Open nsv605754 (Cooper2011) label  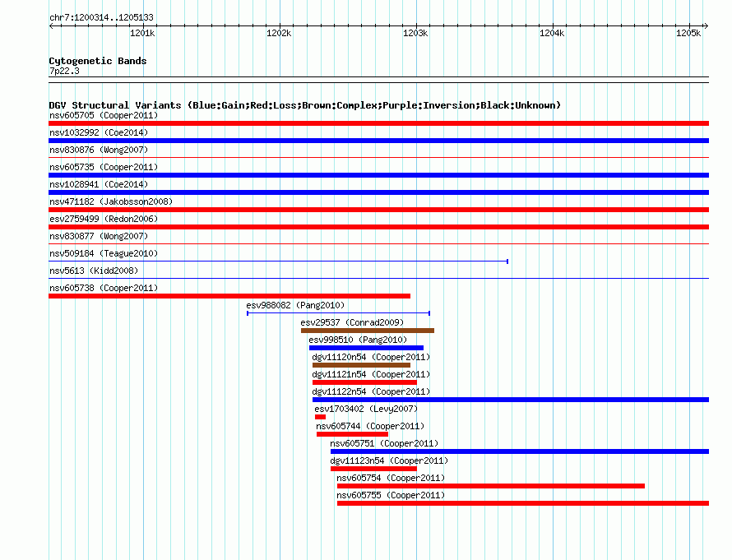point(391,478)
